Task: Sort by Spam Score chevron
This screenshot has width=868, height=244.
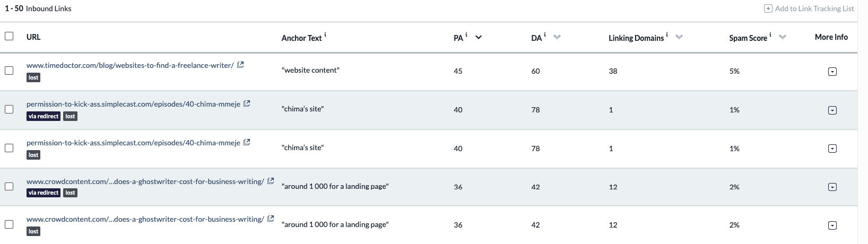Action: tap(782, 37)
